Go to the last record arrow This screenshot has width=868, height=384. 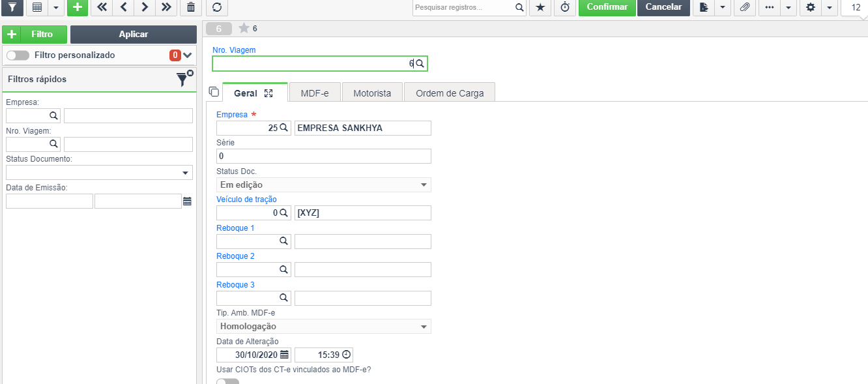click(x=166, y=7)
